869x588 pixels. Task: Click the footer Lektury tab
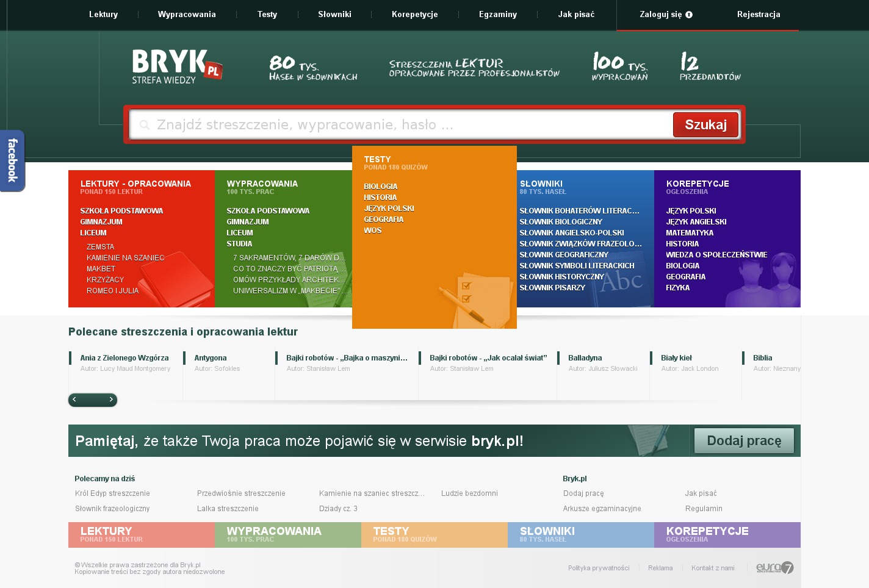tap(142, 535)
